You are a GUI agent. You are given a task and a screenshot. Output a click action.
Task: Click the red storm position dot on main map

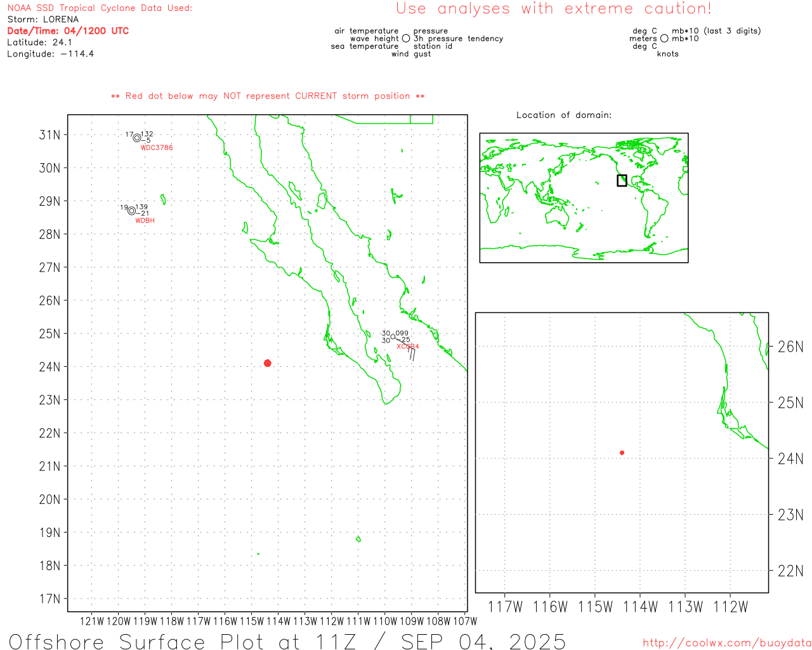[268, 363]
